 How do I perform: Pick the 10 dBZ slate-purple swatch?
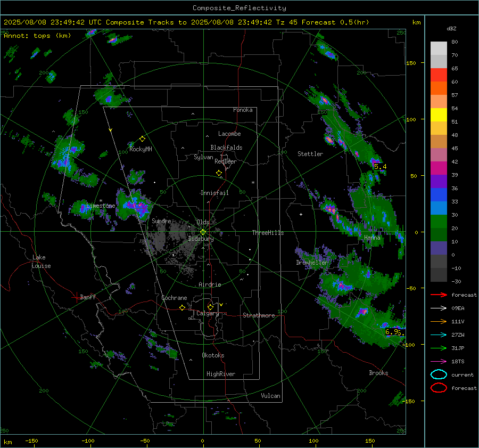coord(439,248)
